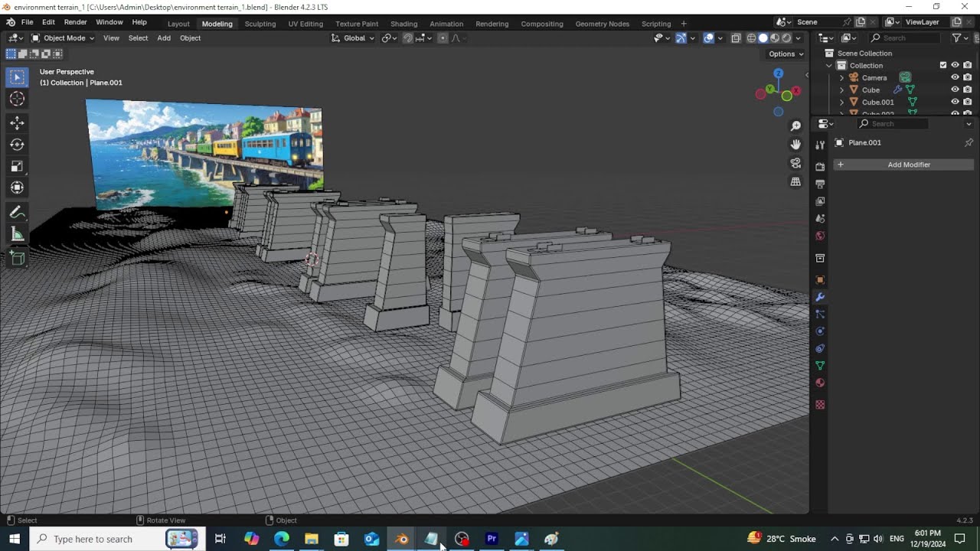Image resolution: width=980 pixels, height=551 pixels.
Task: Choose the Measure tool
Action: (17, 234)
